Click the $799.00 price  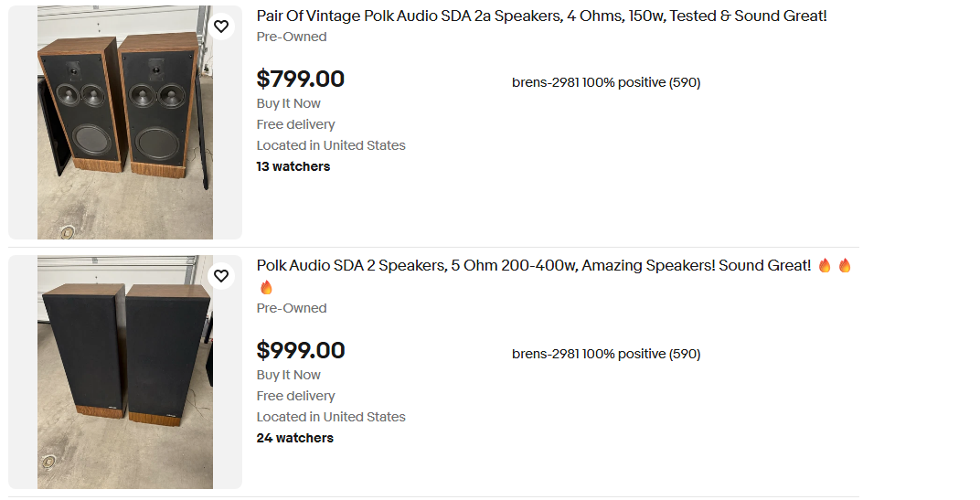[301, 80]
